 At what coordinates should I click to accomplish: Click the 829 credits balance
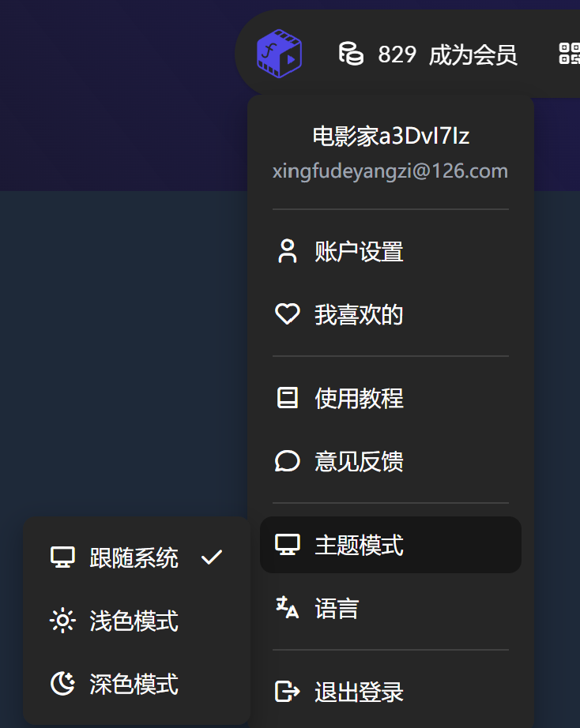coord(397,54)
